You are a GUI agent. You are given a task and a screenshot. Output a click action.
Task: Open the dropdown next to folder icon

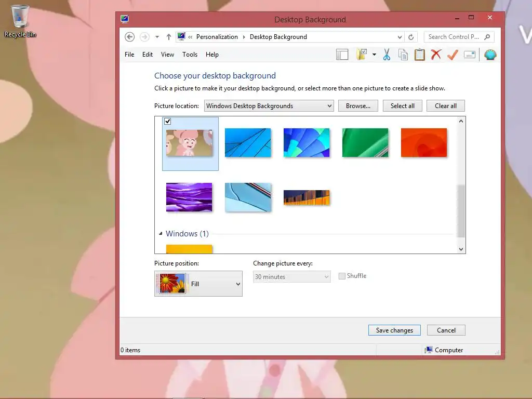tap(374, 54)
